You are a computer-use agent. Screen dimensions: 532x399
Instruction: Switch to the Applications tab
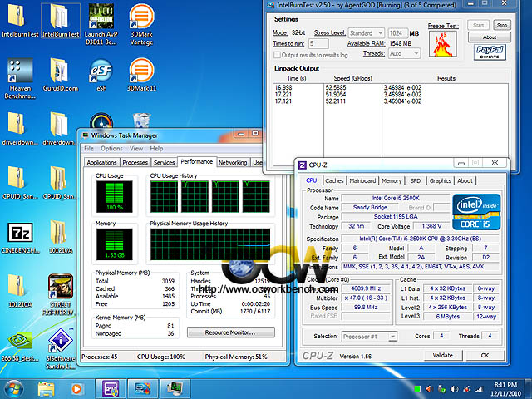(x=101, y=163)
